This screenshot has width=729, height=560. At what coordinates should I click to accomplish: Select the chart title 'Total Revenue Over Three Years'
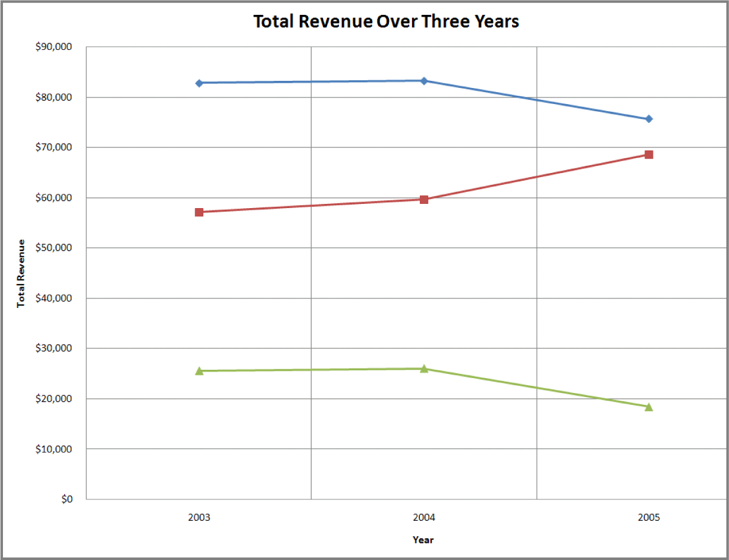386,21
